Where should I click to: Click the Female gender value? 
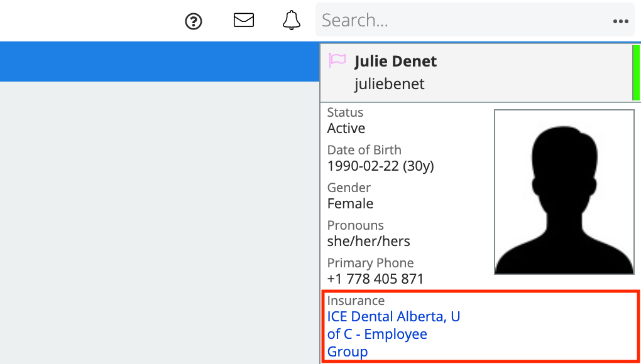pos(350,203)
